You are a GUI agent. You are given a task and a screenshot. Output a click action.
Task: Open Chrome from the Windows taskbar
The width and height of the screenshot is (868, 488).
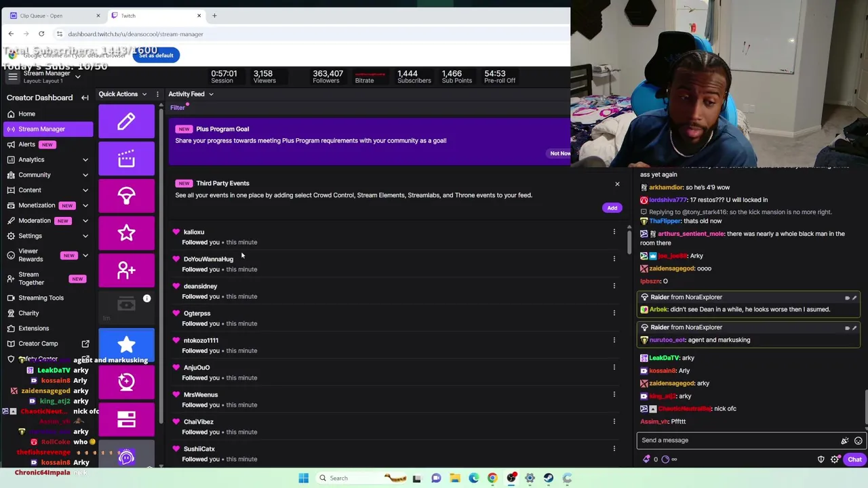[492, 478]
